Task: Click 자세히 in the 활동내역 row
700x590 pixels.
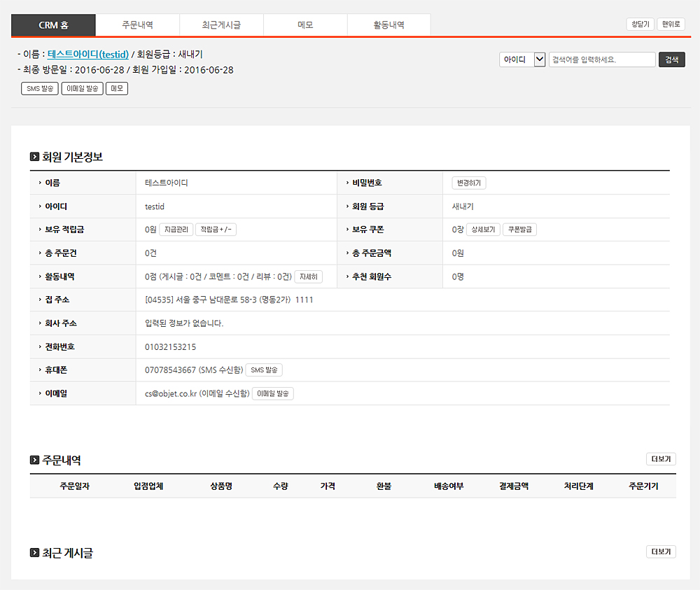Action: click(x=309, y=276)
